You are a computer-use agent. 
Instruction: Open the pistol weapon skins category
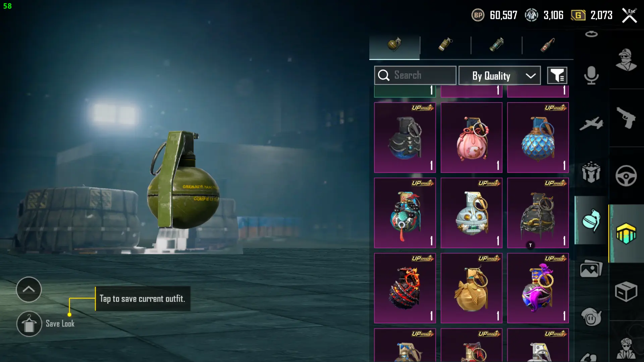pyautogui.click(x=626, y=118)
